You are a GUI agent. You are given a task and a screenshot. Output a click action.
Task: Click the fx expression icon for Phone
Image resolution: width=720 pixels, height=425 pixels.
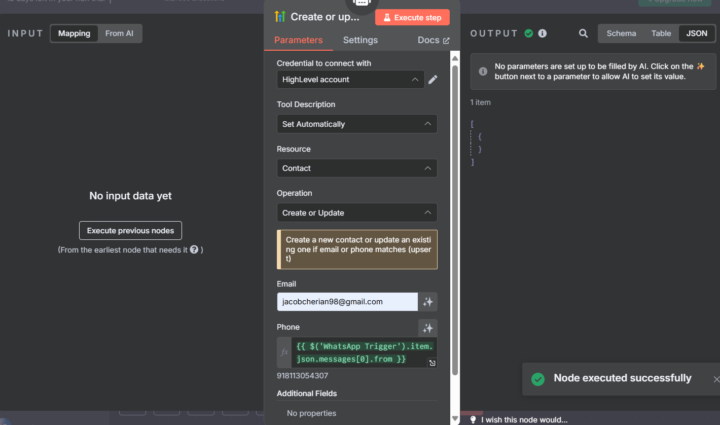click(284, 352)
